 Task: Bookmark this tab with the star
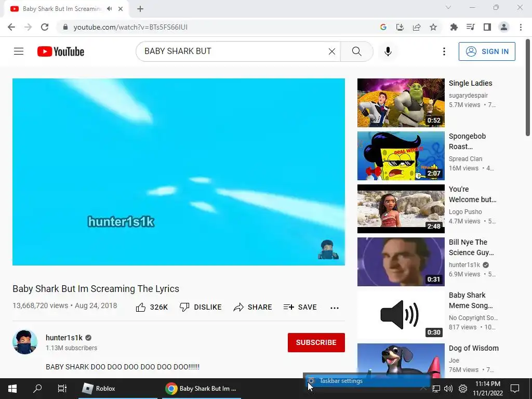433,27
